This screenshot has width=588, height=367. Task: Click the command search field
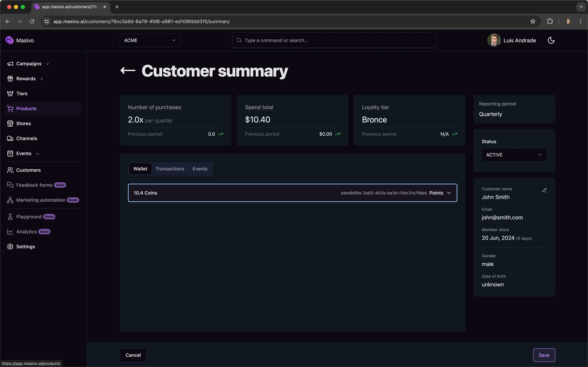[334, 40]
